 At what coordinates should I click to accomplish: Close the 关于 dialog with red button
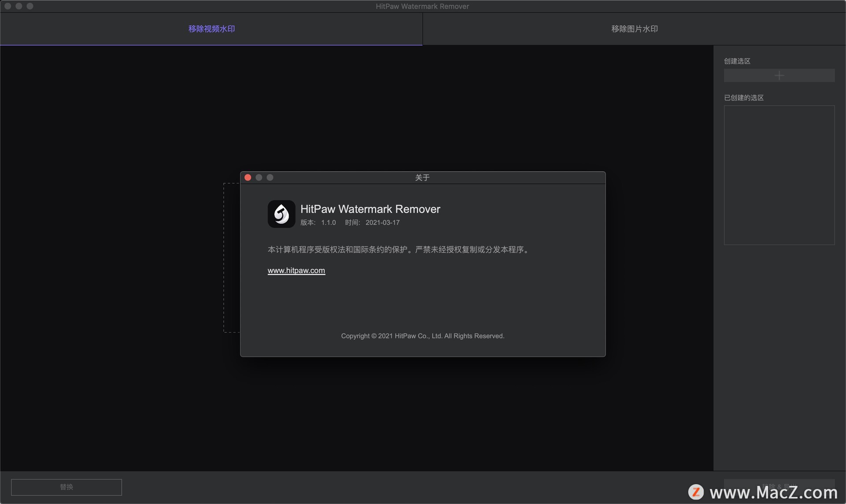pos(248,178)
